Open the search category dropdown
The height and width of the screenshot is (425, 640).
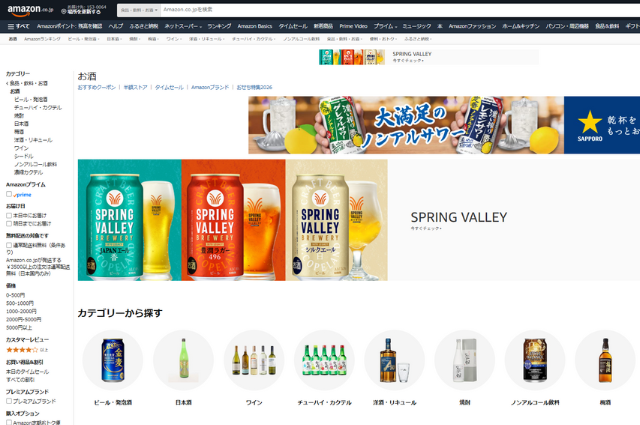click(x=139, y=10)
